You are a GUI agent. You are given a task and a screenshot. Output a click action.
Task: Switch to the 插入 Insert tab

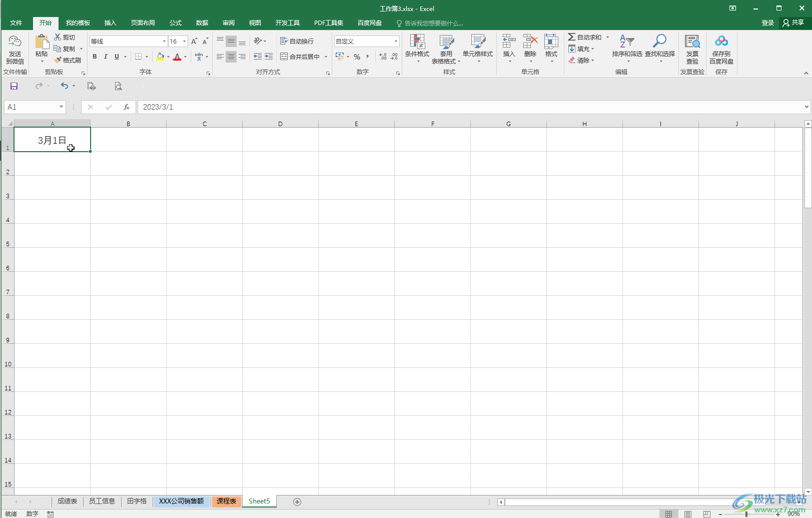[x=111, y=23]
